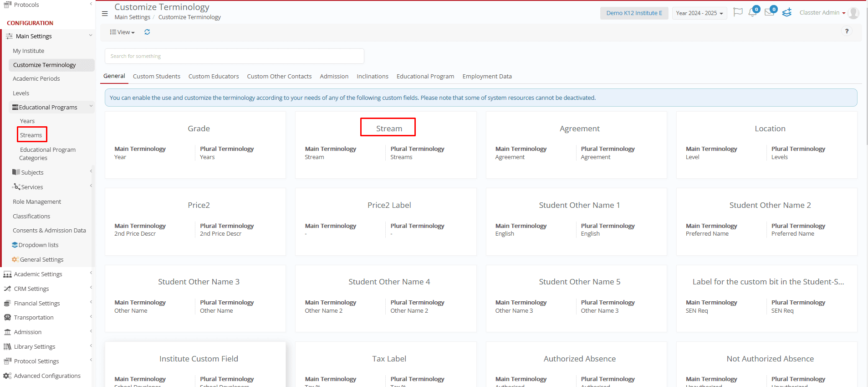Click the Demo K12 Institute E button

pos(634,13)
